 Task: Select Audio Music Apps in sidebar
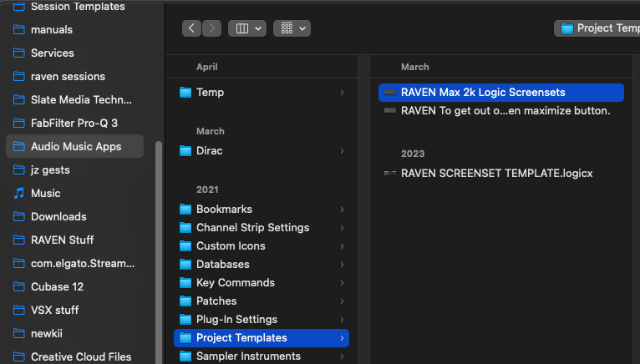click(74, 146)
